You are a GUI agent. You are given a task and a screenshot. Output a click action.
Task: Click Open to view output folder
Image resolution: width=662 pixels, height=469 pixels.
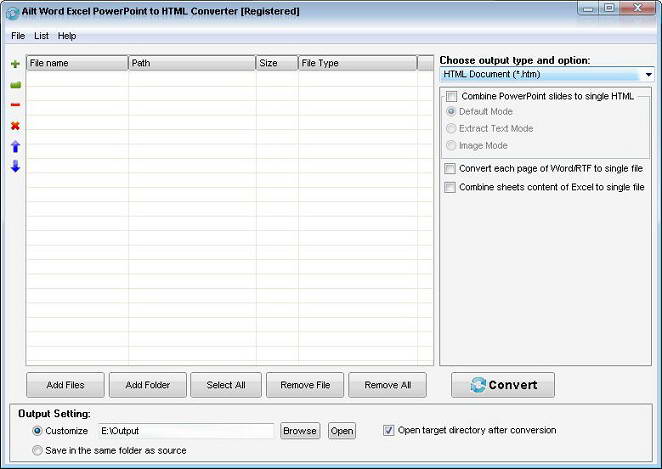pos(342,431)
